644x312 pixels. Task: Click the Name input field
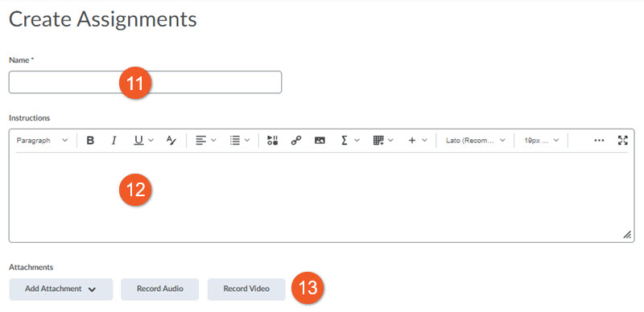(x=145, y=82)
